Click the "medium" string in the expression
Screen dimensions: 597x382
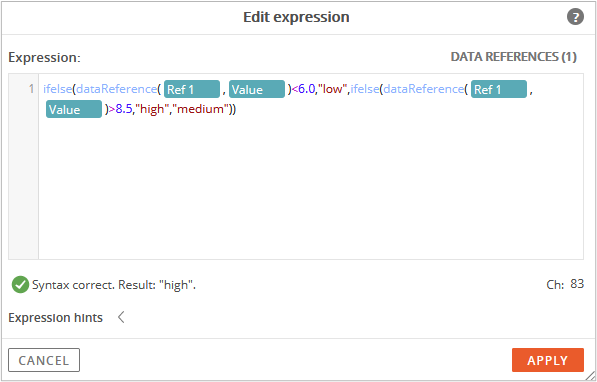point(201,109)
